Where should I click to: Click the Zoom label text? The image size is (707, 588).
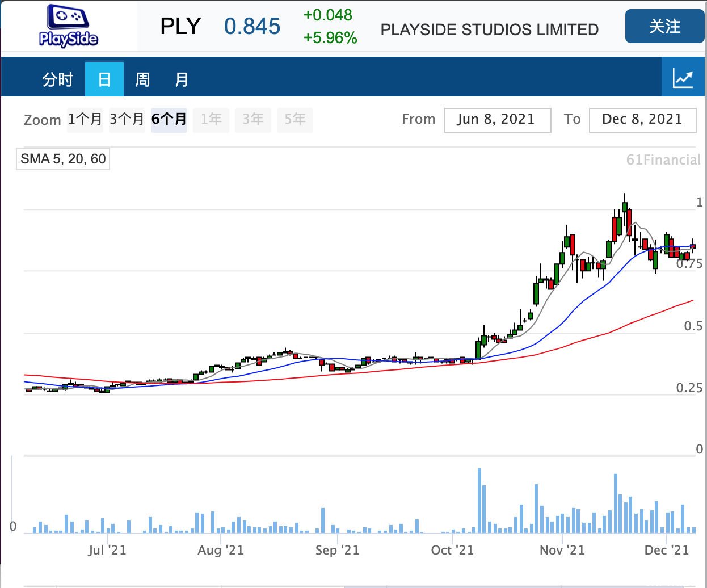coord(43,120)
